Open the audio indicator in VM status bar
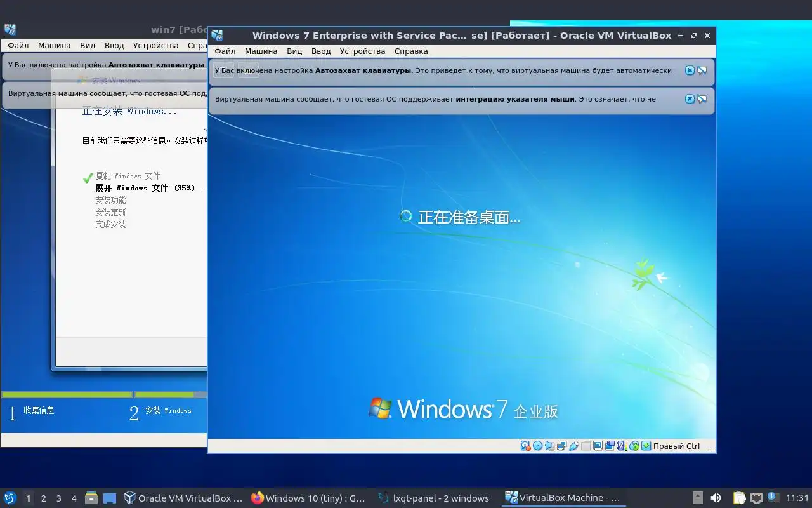This screenshot has width=812, height=508. coord(549,446)
